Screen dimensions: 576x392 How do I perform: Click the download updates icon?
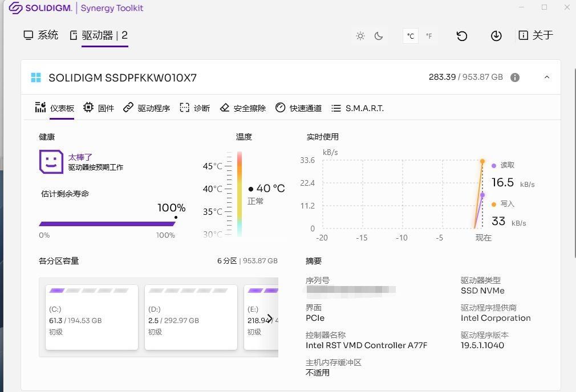coord(496,36)
